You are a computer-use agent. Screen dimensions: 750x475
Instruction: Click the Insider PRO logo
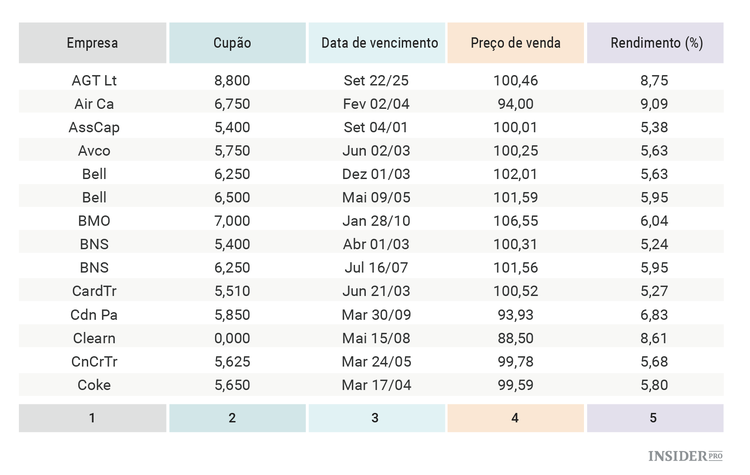click(x=685, y=456)
